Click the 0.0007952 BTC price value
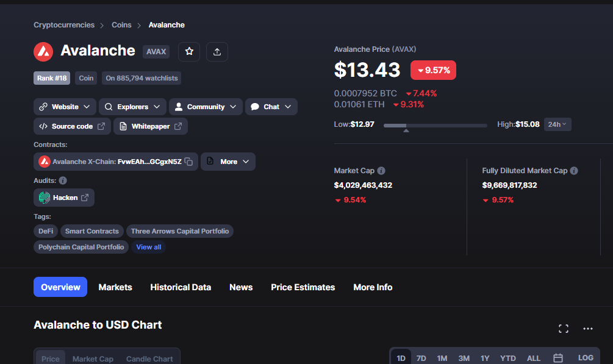 [x=365, y=93]
